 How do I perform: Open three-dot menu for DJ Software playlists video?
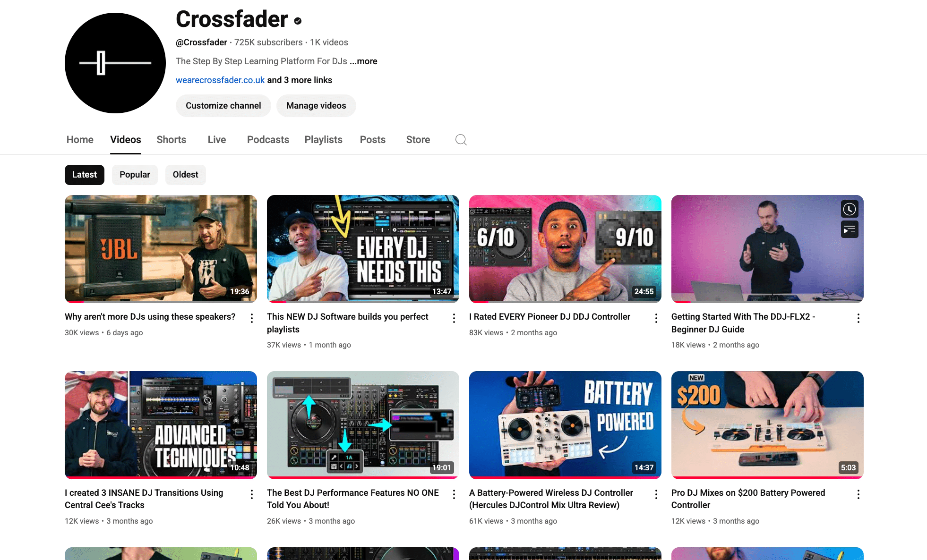(x=454, y=318)
